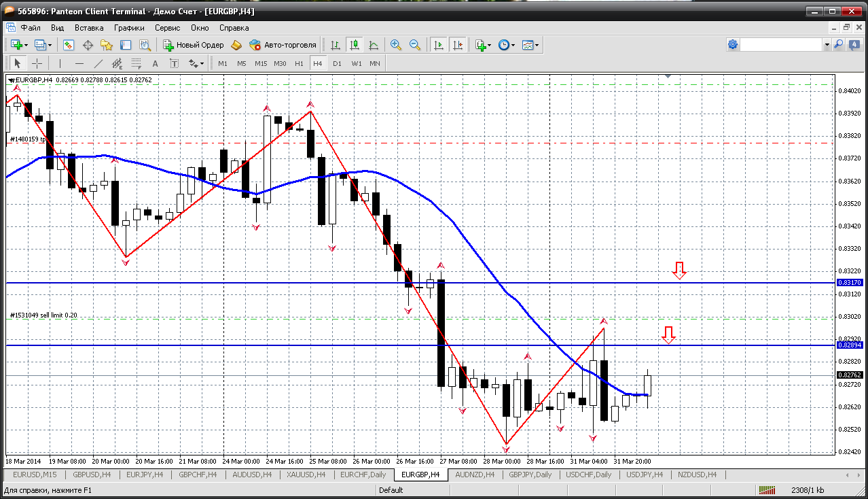Switch chart to bar chart style
The image size is (868, 499).
tap(336, 45)
